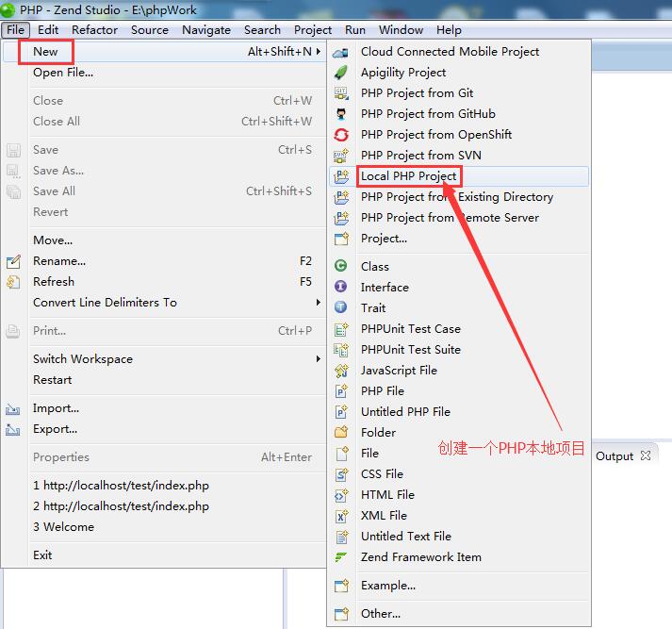Click the Import icon
Screen dimensions: 672x629
pos(13,409)
